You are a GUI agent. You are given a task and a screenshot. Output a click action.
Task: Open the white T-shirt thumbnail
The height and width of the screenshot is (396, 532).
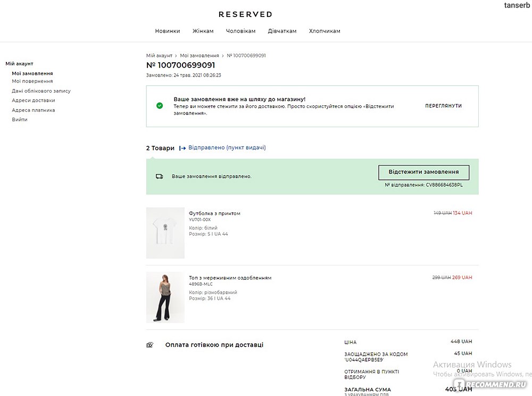[165, 233]
